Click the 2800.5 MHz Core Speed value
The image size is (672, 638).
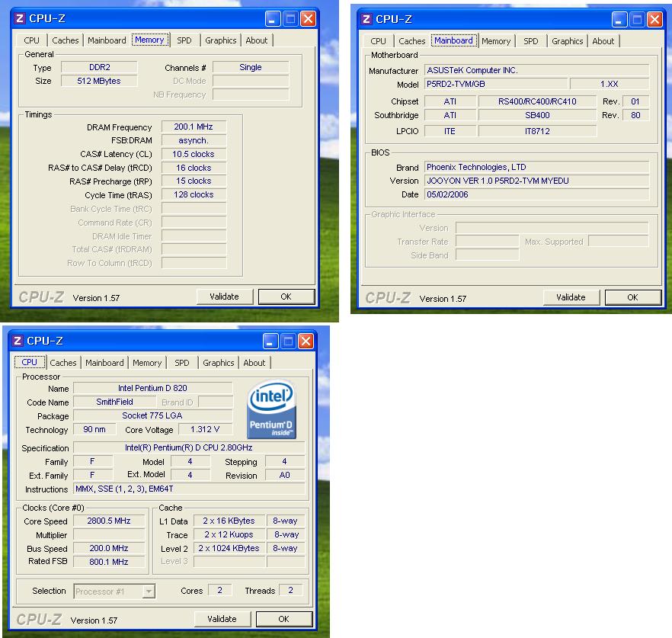pyautogui.click(x=109, y=521)
